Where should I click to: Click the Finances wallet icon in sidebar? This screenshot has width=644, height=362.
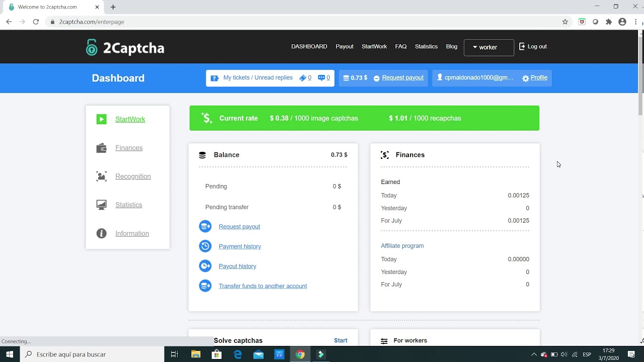coord(102,148)
